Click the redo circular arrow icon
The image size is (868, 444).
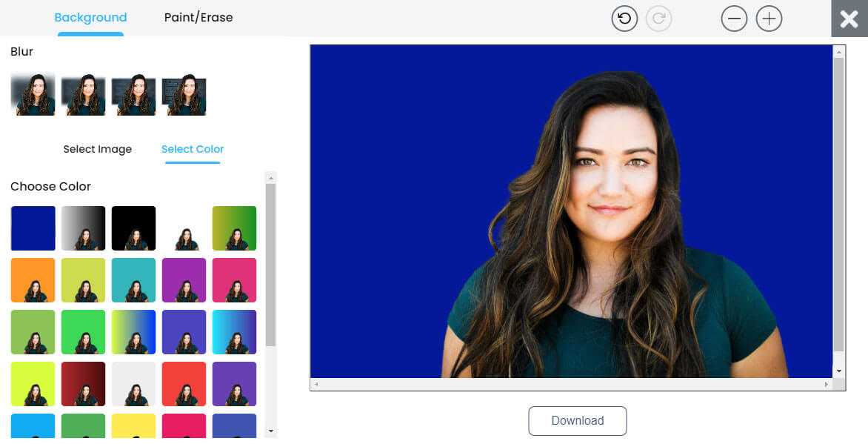[x=658, y=19]
